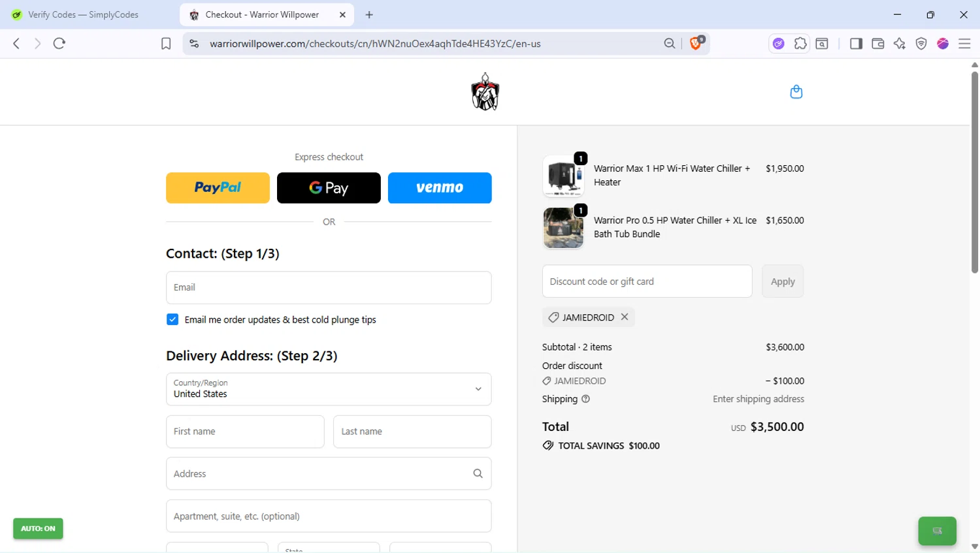980x553 pixels.
Task: Click the Discount code or gift card field
Action: coord(647,281)
